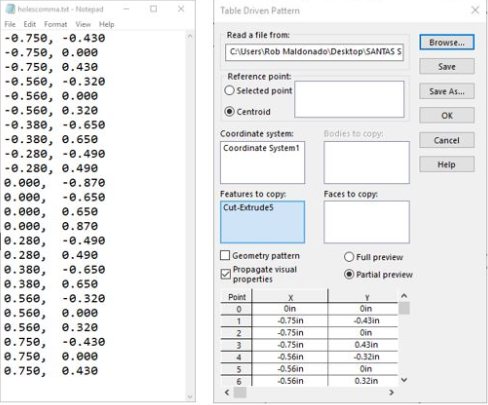The width and height of the screenshot is (488, 405).
Task: Click the table's vertical scrollbar thumb
Action: click(404, 308)
